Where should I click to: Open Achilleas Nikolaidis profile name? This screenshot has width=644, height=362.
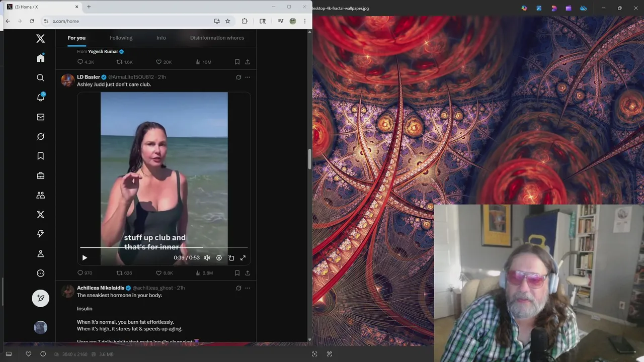pos(101,288)
